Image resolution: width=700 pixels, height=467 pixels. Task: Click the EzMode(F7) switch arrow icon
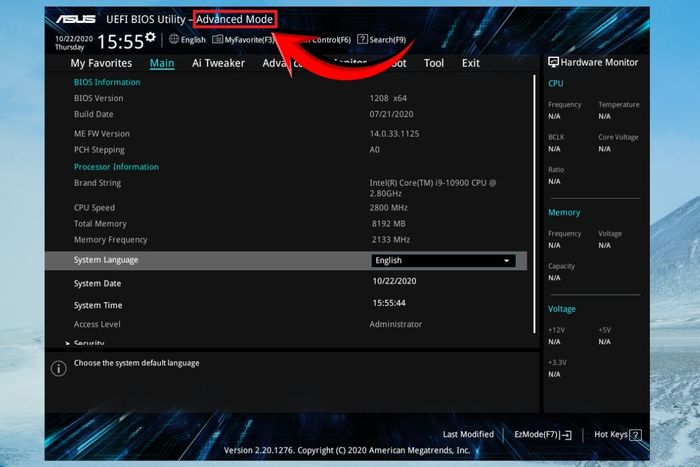(567, 435)
